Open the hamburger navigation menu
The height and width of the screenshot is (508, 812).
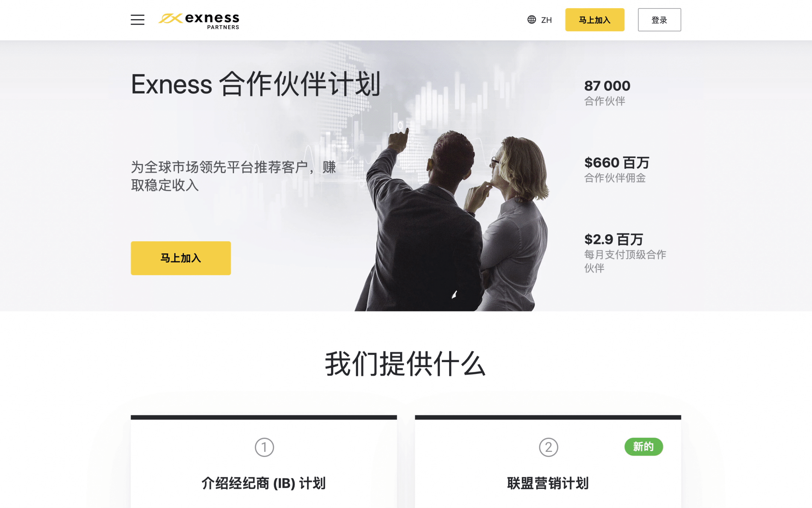tap(137, 20)
